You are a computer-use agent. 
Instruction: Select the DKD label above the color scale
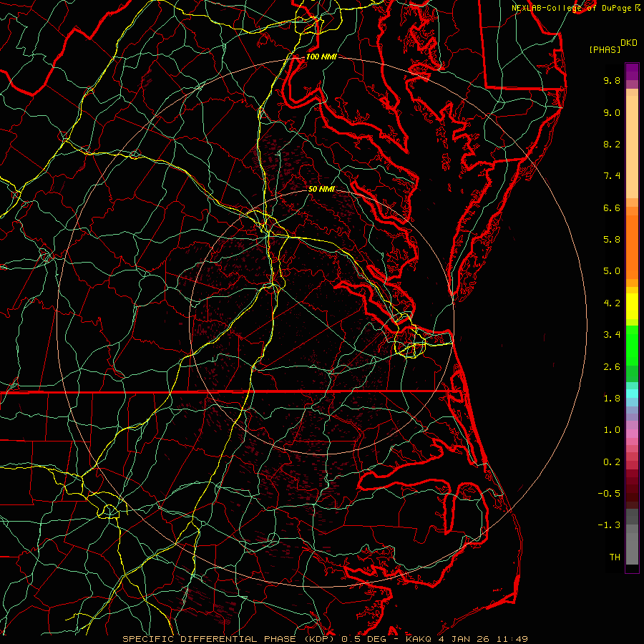click(x=629, y=43)
